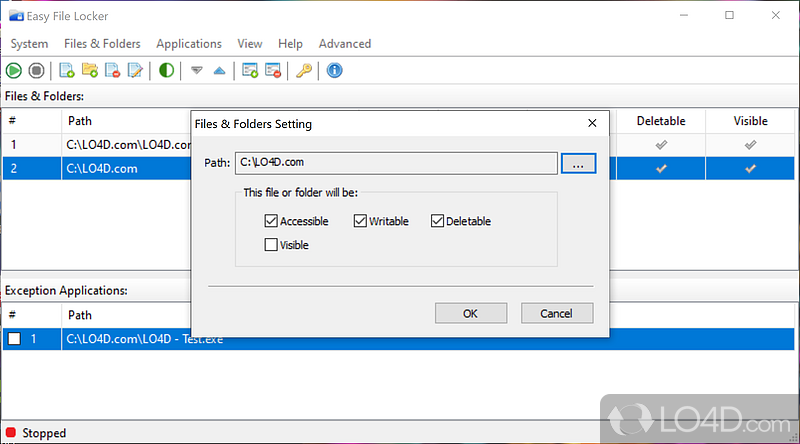This screenshot has height=444, width=800.
Task: Click Path header in Files & Folders list
Action: pyautogui.click(x=80, y=121)
